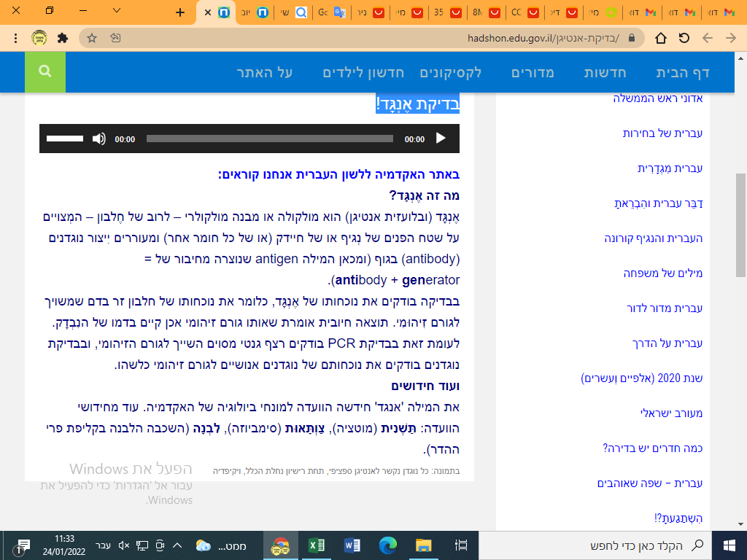Expand the system tray hidden icons chevron
The image size is (747, 560).
point(177,545)
